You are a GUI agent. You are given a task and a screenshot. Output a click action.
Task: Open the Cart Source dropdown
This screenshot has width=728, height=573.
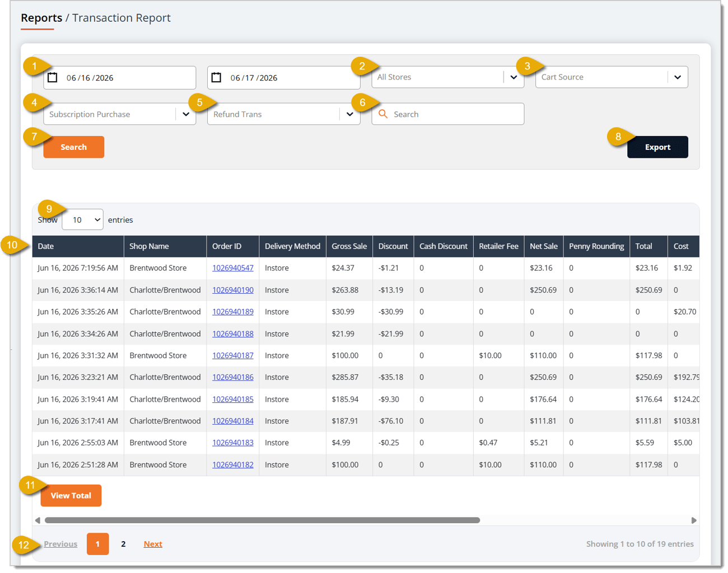pos(612,77)
